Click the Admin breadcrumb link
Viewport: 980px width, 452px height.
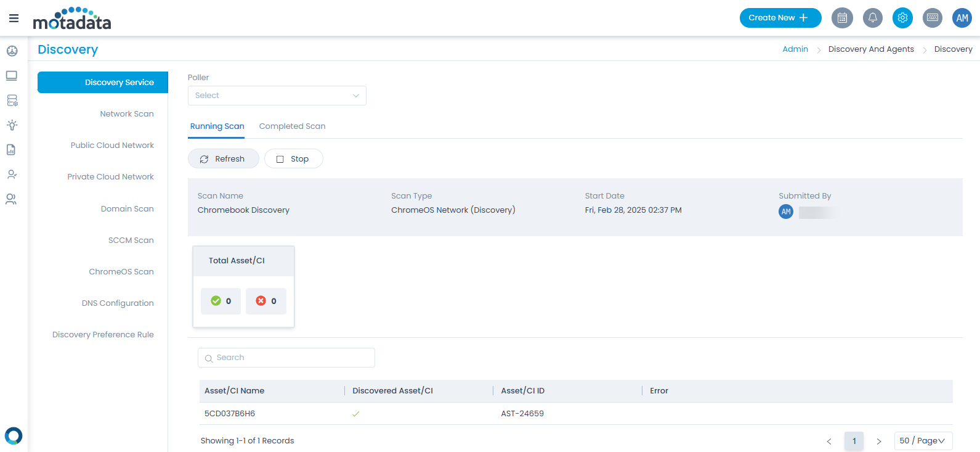pos(795,49)
